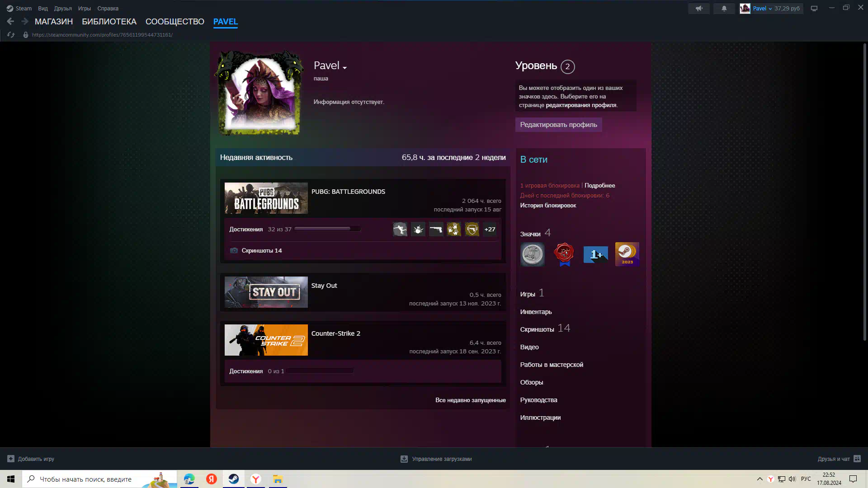Open notifications bell icon
This screenshot has width=868, height=488.
[x=724, y=8]
